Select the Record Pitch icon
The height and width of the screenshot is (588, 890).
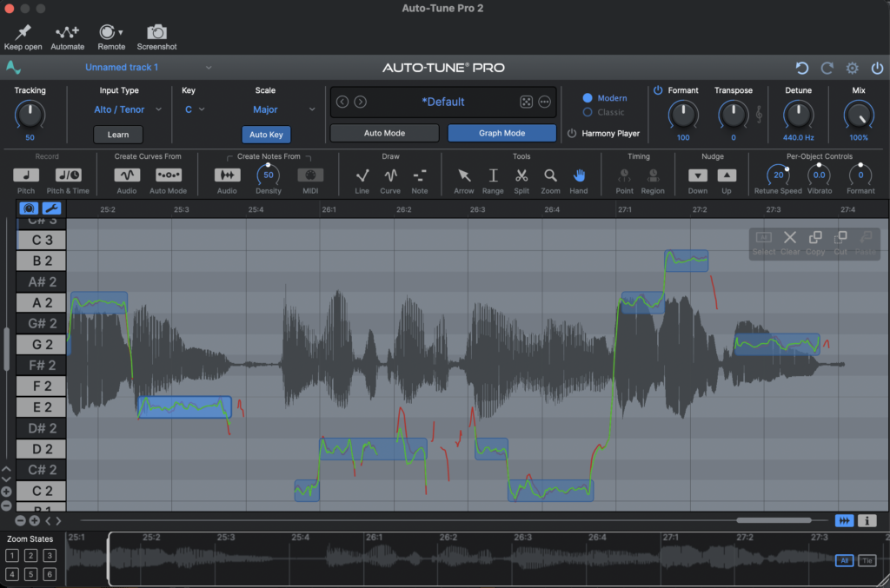pyautogui.click(x=26, y=175)
